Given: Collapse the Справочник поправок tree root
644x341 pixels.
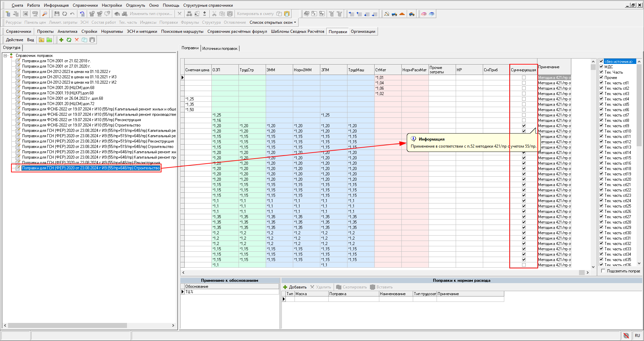Looking at the screenshot, I should point(5,56).
